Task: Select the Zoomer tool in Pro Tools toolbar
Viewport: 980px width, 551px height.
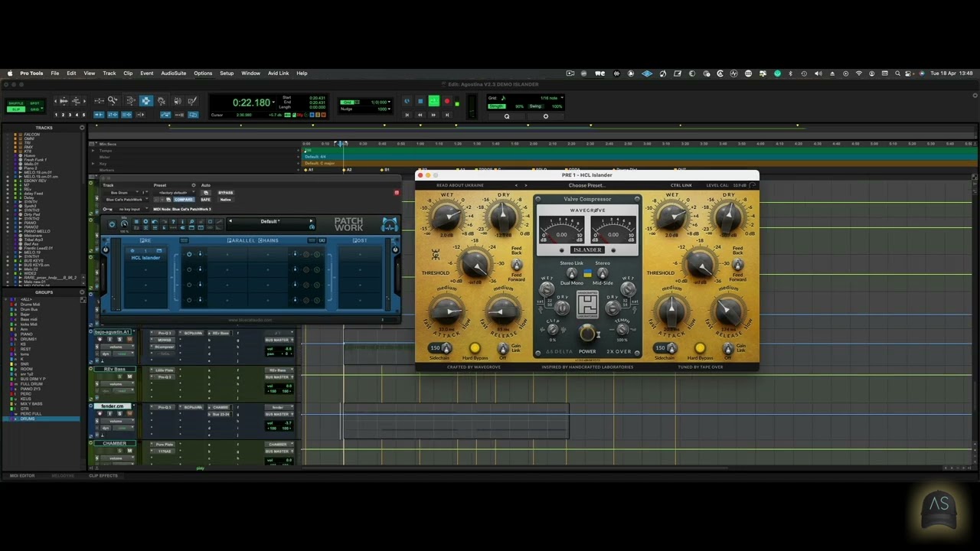Action: pos(113,100)
